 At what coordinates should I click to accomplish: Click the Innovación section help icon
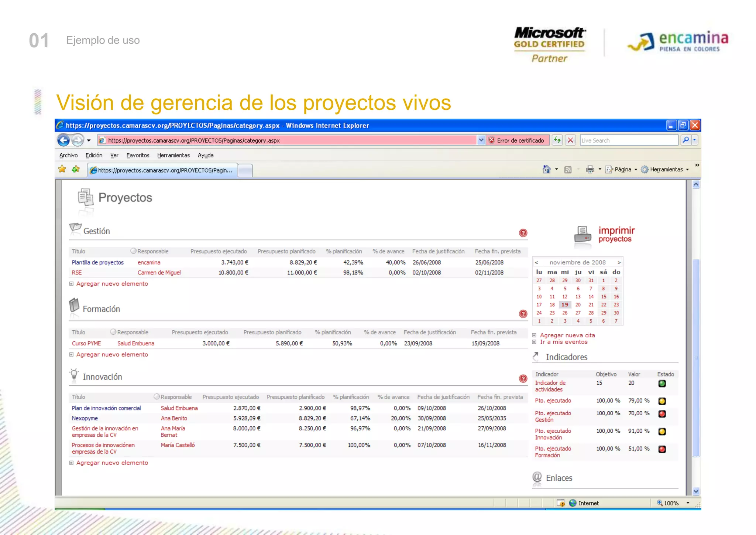click(523, 378)
